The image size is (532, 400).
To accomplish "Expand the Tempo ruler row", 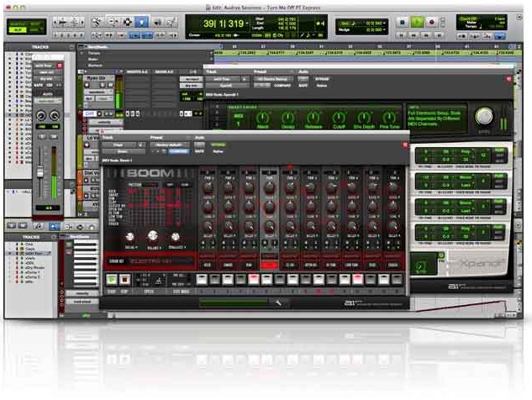I will [82, 53].
